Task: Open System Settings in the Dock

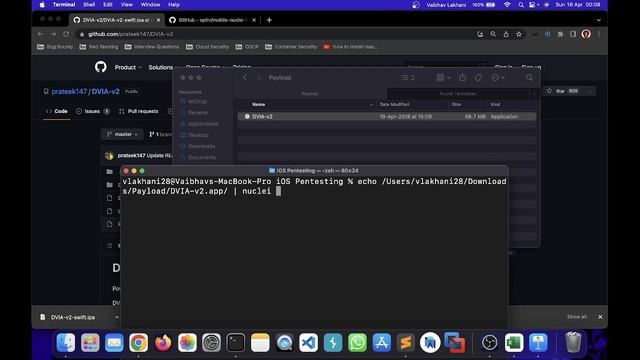Action: [211, 342]
